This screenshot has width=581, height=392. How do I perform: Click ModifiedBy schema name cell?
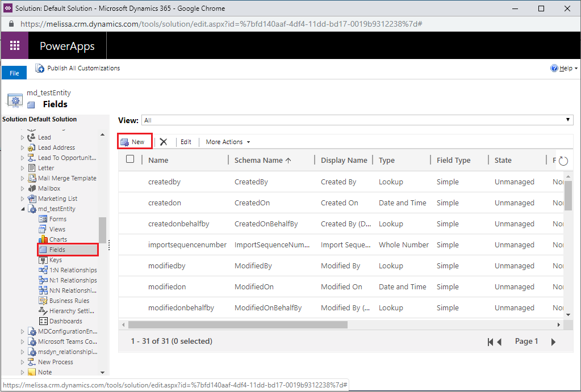click(x=253, y=265)
